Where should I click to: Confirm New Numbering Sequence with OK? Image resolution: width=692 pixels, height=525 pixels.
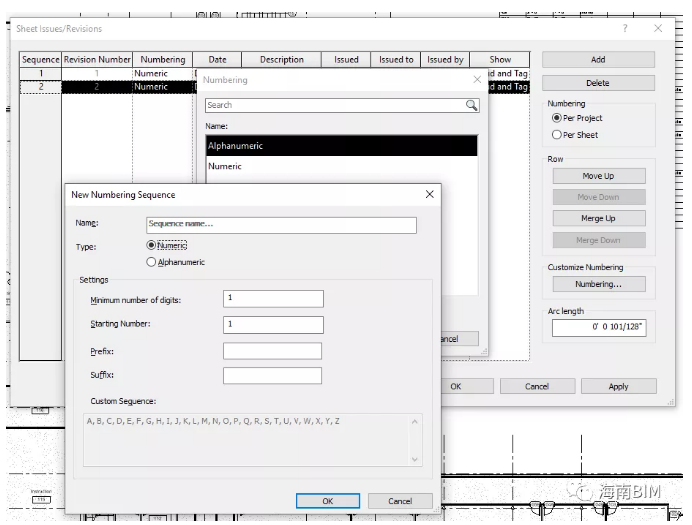pyautogui.click(x=328, y=501)
